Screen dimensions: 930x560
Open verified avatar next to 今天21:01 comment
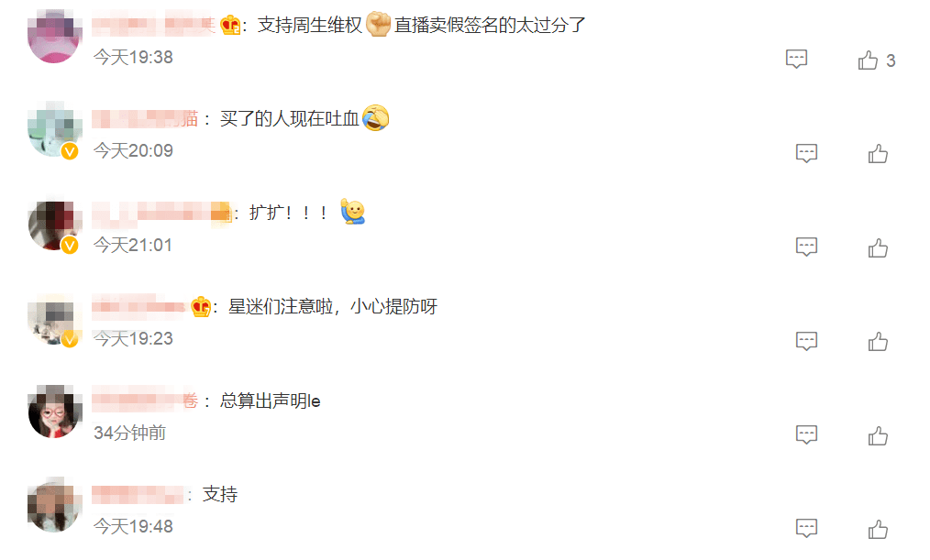(54, 225)
